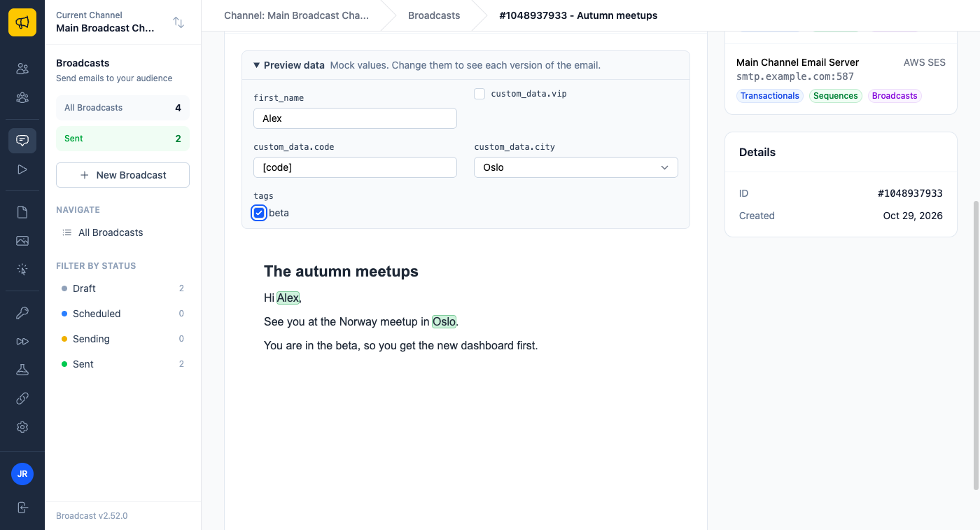The width and height of the screenshot is (980, 530).
Task: Go to the Broadcasts breadcrumb
Action: (434, 15)
